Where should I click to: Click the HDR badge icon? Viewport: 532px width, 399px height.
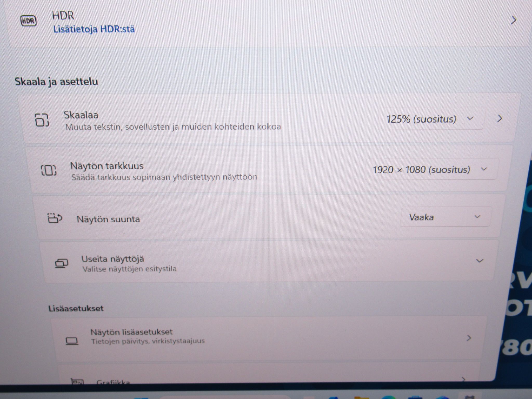point(28,21)
